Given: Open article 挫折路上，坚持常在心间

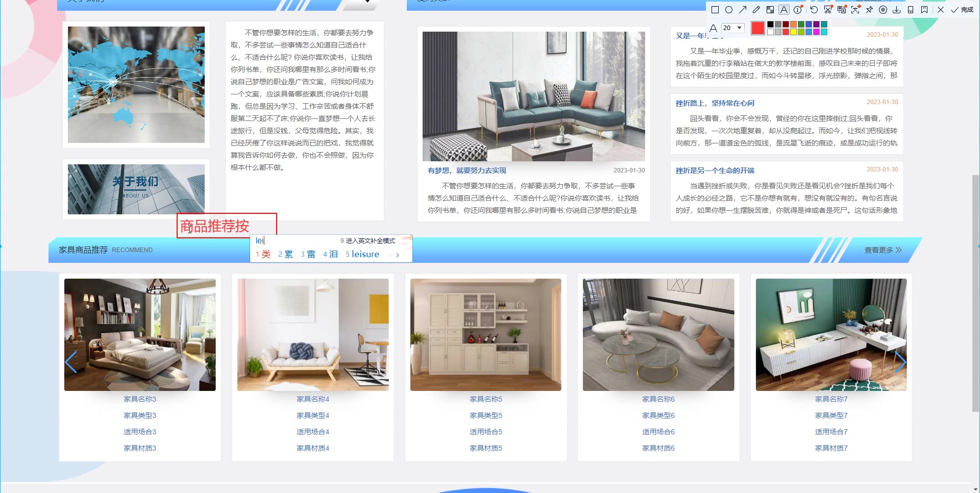Looking at the screenshot, I should pos(715,103).
